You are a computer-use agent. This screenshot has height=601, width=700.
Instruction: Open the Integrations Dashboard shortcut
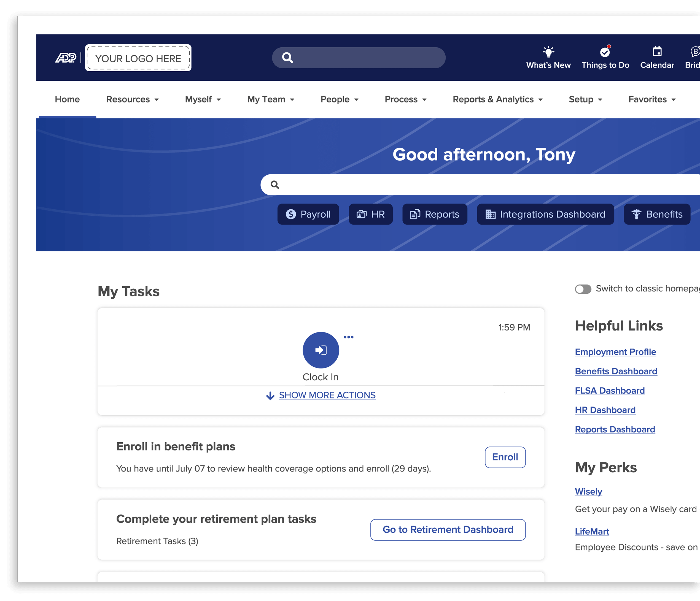[x=545, y=214]
